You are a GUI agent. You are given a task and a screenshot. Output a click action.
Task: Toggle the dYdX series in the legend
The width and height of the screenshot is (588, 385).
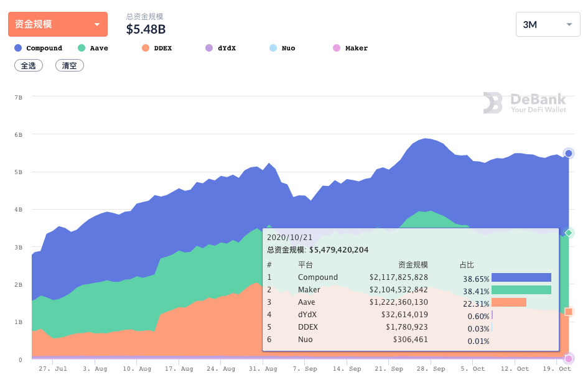pyautogui.click(x=220, y=48)
